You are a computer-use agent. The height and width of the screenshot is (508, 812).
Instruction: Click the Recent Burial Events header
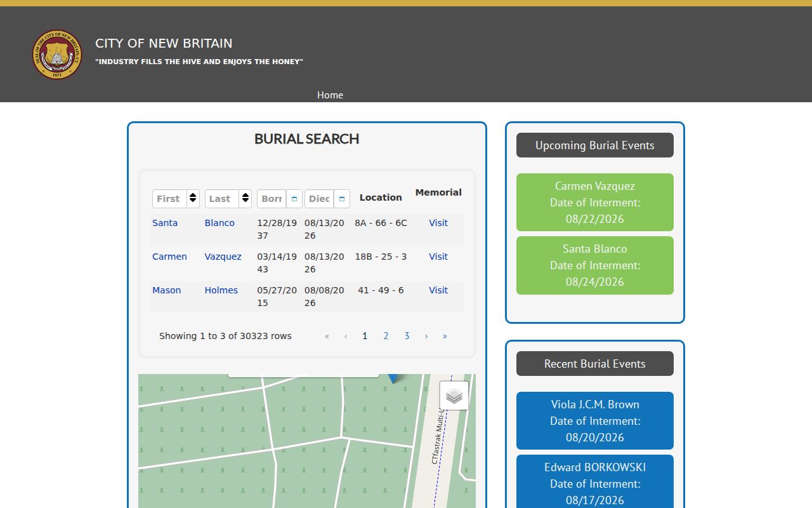[x=595, y=364]
